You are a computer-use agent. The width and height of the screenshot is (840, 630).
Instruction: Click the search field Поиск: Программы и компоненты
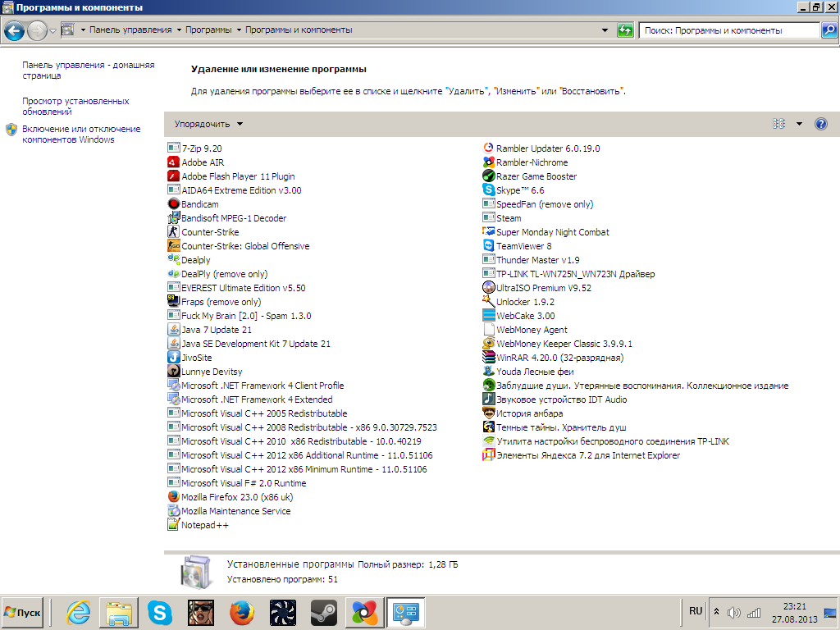729,30
